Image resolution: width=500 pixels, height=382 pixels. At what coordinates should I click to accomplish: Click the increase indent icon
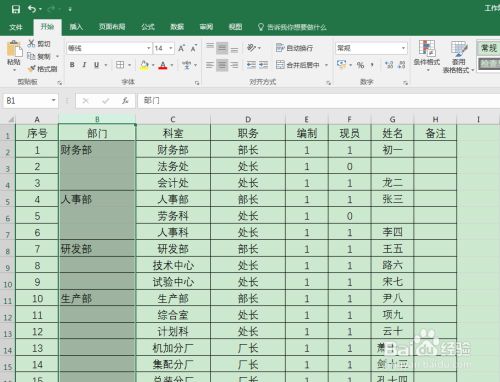[x=263, y=65]
